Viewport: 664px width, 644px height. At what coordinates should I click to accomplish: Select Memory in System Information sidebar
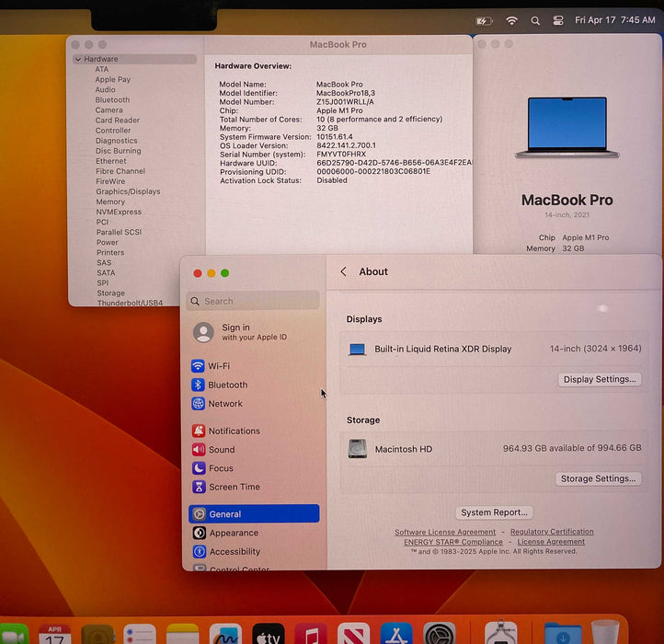[110, 201]
